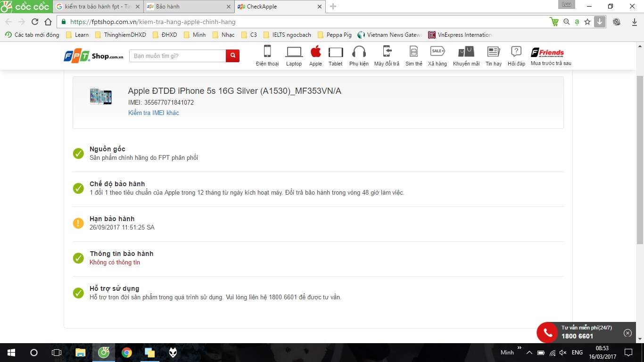Viewport: 644px width, 362px height.
Task: Open the Windows Start menu
Action: [11, 353]
